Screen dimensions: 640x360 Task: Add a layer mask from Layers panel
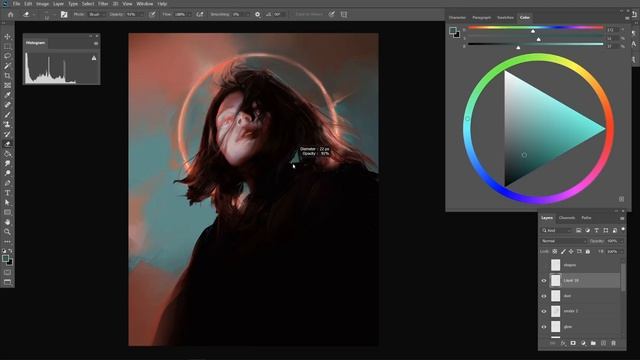point(573,343)
